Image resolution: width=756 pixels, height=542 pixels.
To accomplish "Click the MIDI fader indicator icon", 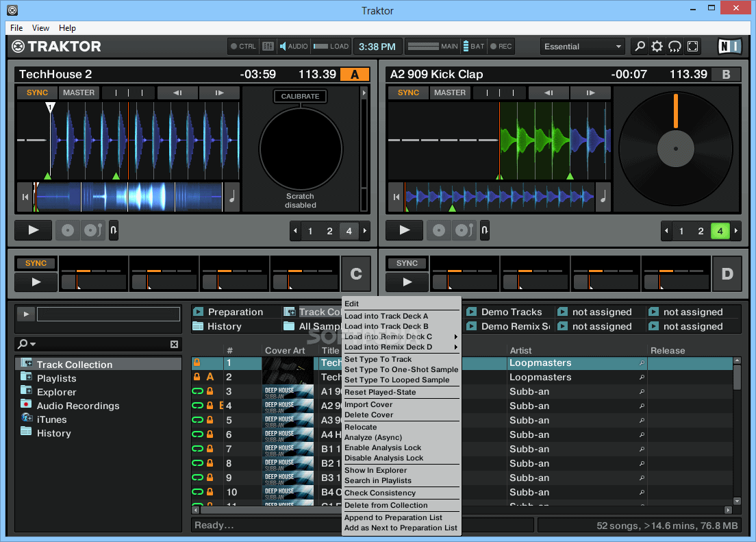I will click(x=268, y=47).
